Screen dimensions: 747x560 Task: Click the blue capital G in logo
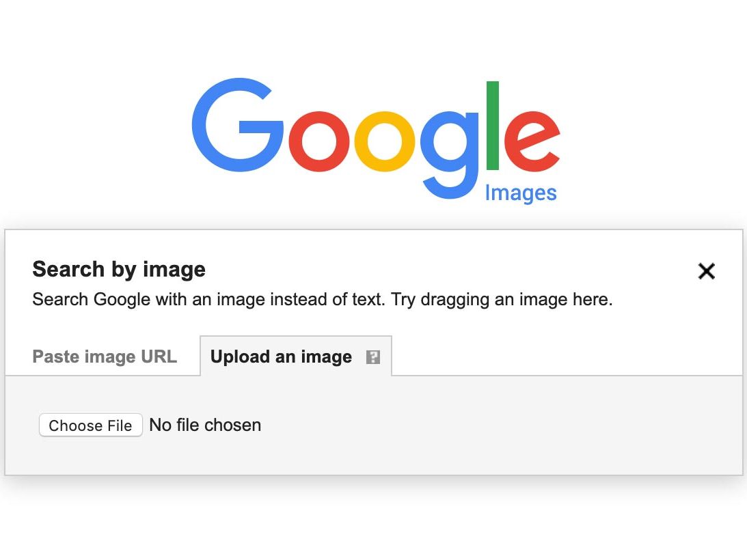point(236,126)
